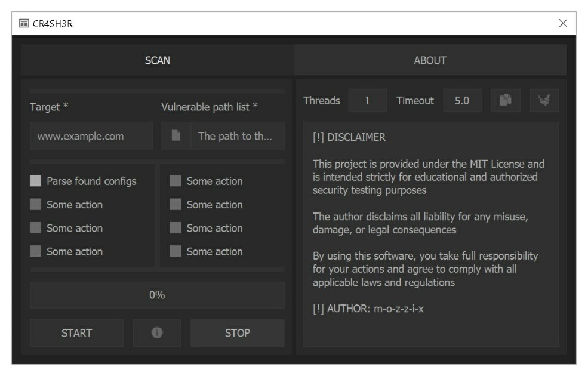Click the Timeout value field showing 5.0
Viewport: 588px width, 376px height.
[x=463, y=100]
